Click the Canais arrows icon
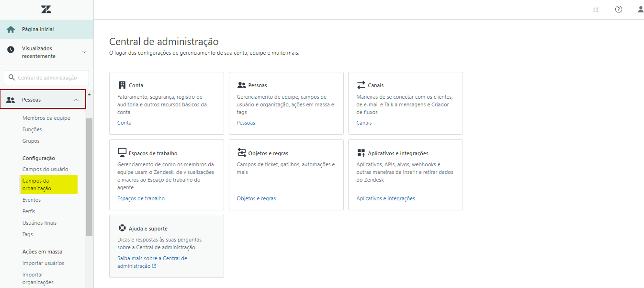Image resolution: width=644 pixels, height=288 pixels. click(x=361, y=85)
